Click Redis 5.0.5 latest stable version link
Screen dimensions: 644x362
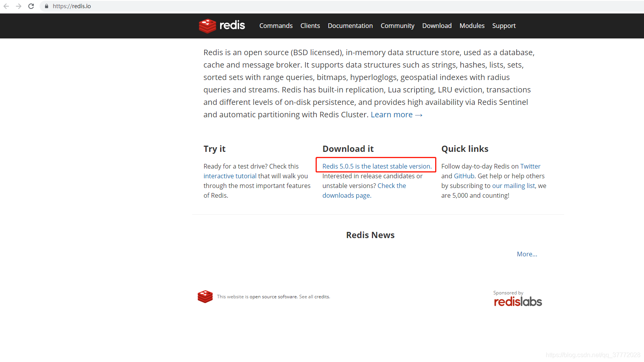(377, 166)
